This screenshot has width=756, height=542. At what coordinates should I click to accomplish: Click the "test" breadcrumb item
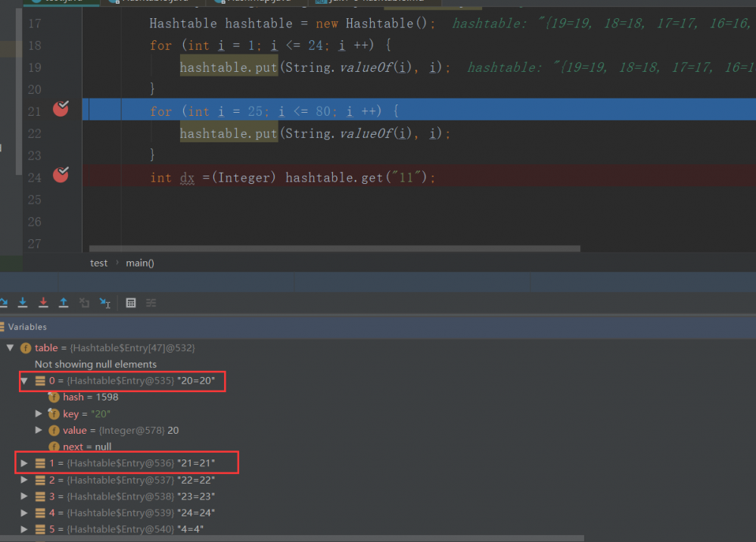pos(98,263)
